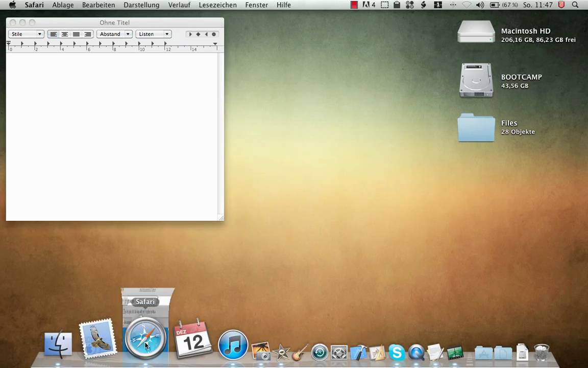588x368 pixels.
Task: Center text alignment button
Action: point(65,34)
